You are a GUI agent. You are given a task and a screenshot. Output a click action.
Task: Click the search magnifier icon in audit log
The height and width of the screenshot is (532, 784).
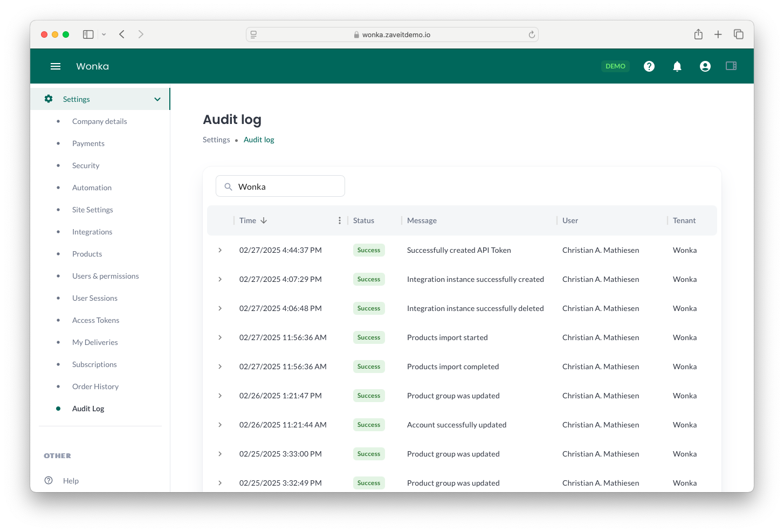coord(228,186)
